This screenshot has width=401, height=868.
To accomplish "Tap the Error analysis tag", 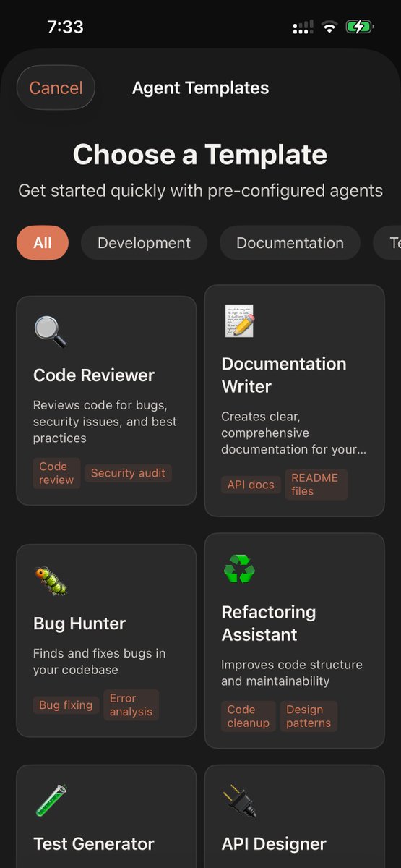I will [131, 705].
